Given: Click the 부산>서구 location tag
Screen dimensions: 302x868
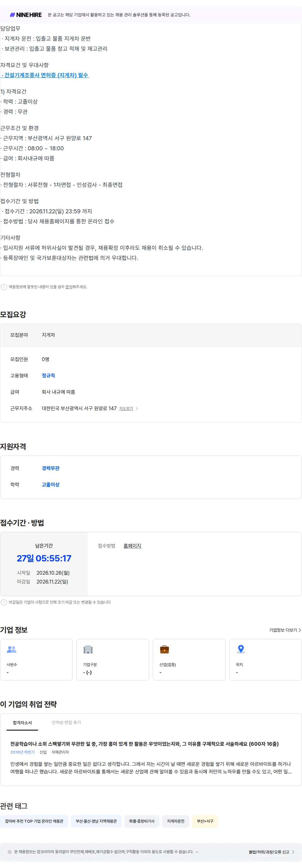Looking at the screenshot, I should [205, 821].
